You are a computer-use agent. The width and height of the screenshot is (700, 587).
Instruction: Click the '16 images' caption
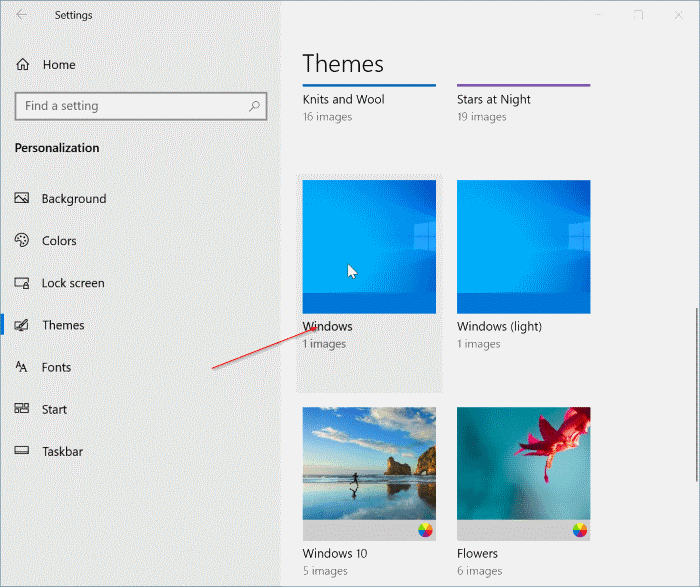[327, 117]
